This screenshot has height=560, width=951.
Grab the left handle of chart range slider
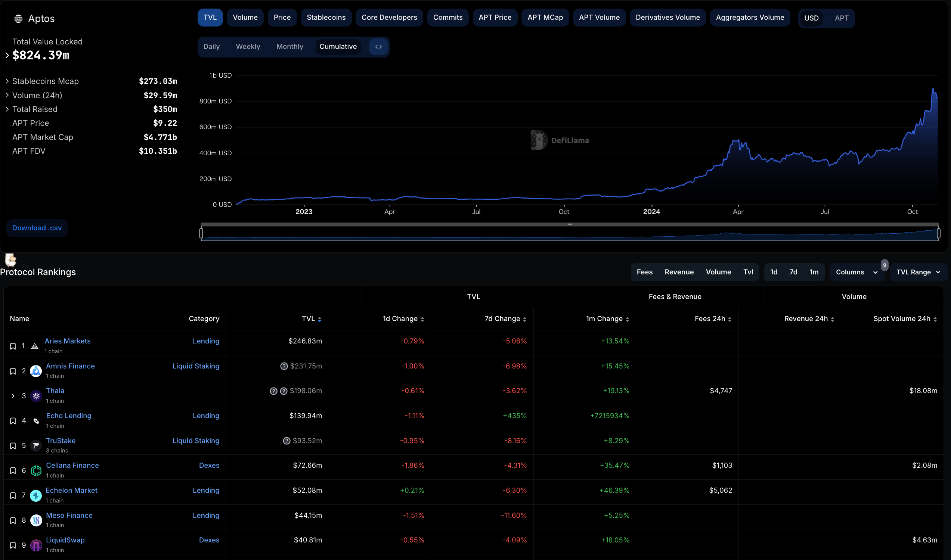point(201,234)
